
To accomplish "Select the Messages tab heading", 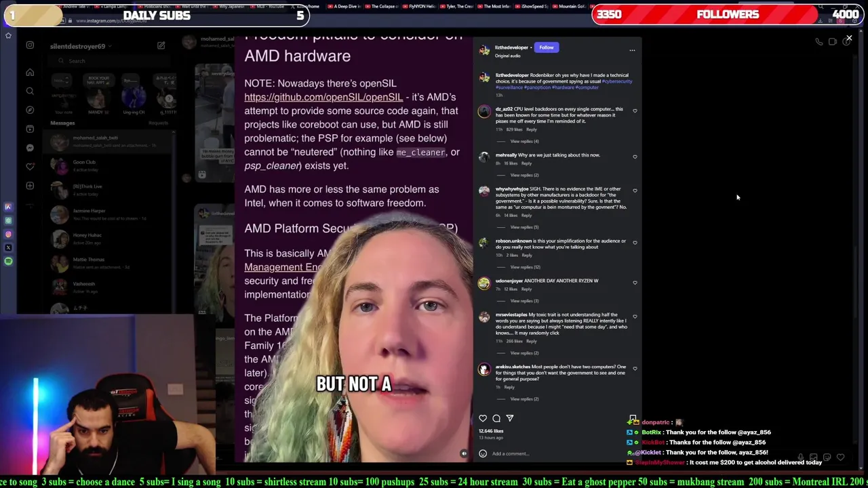I will (62, 123).
